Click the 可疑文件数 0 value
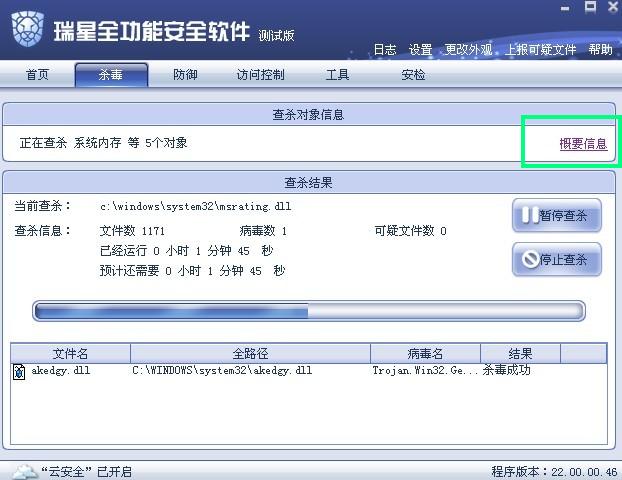 tap(411, 231)
